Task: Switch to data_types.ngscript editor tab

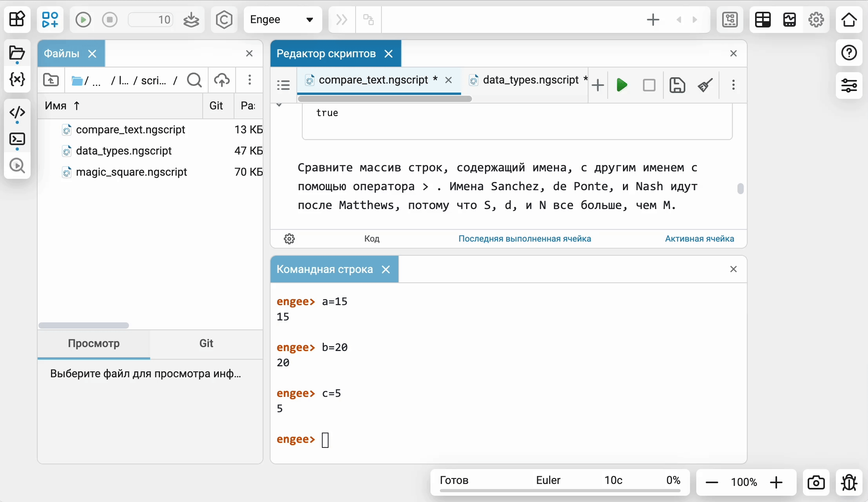Action: (531, 80)
